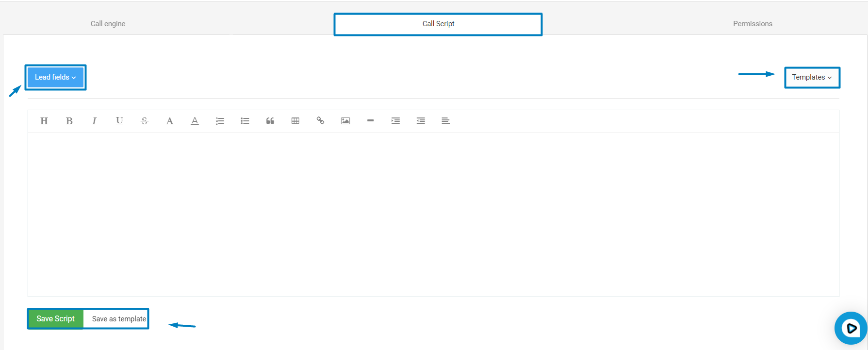
Task: Open the text alignment options
Action: (x=446, y=121)
